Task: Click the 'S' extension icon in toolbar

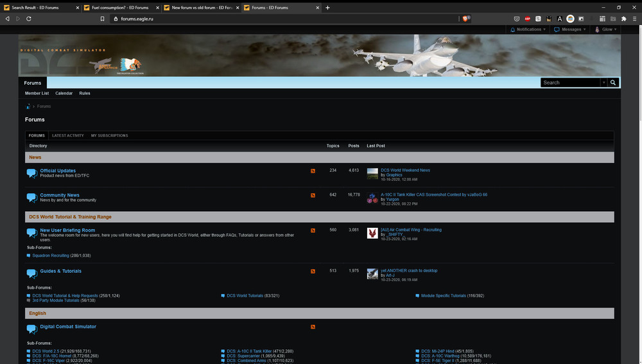Action: (538, 19)
